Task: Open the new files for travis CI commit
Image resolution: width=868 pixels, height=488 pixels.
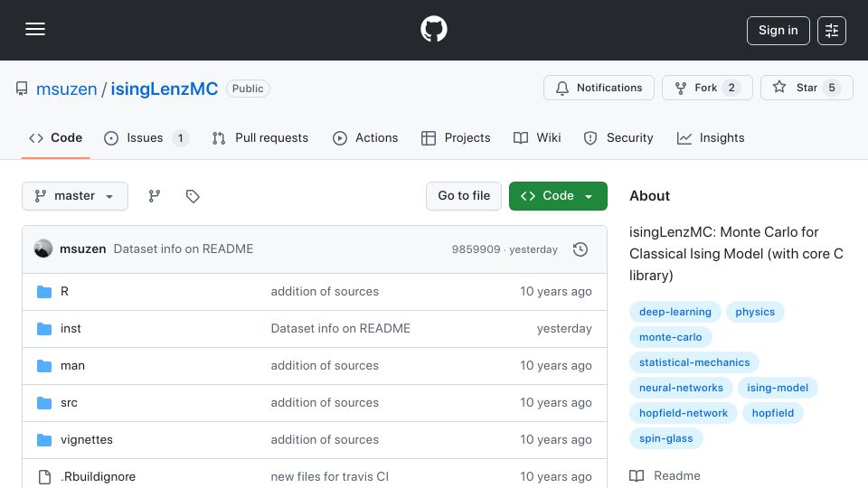Action: [x=329, y=477]
